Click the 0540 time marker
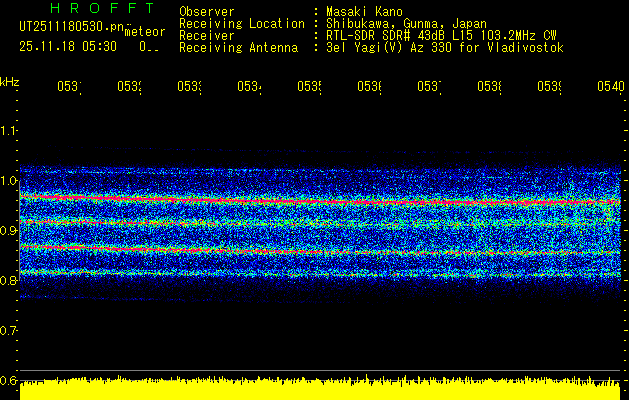The width and height of the screenshot is (629, 400). click(x=611, y=86)
